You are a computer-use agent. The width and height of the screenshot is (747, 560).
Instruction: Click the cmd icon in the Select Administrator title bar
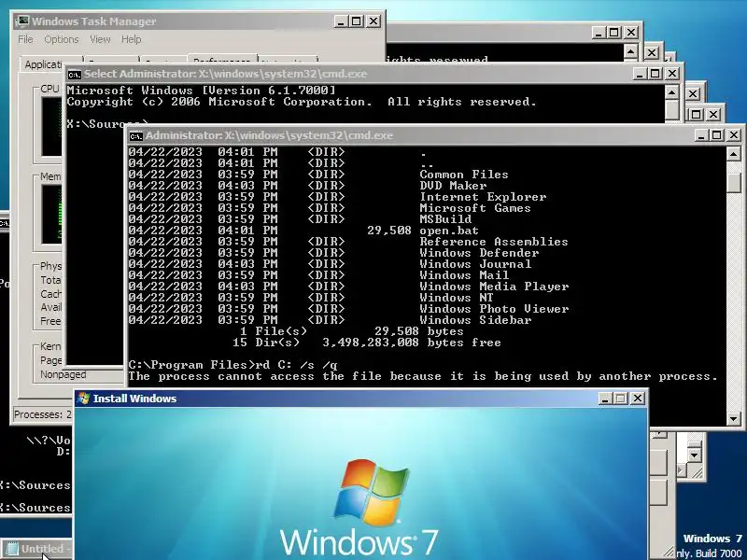(x=75, y=75)
